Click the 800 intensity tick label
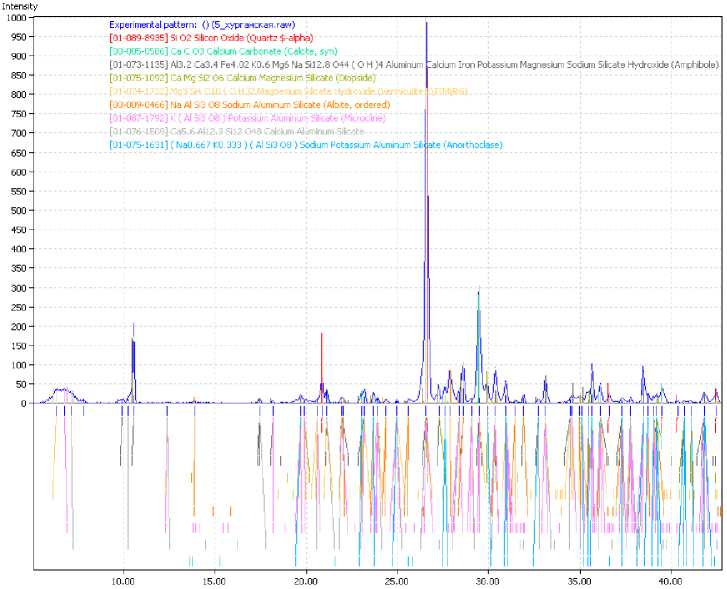This screenshot has height=589, width=727. tap(19, 95)
